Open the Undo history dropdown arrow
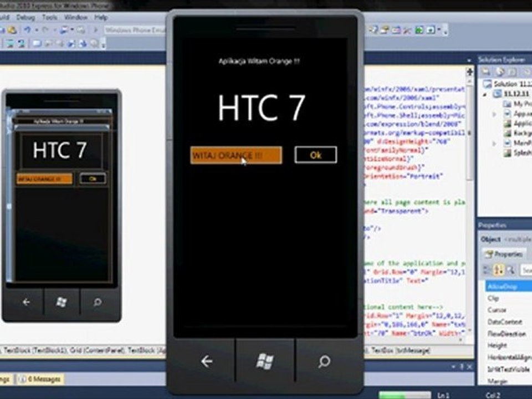This screenshot has height=399, width=532. 37,30
